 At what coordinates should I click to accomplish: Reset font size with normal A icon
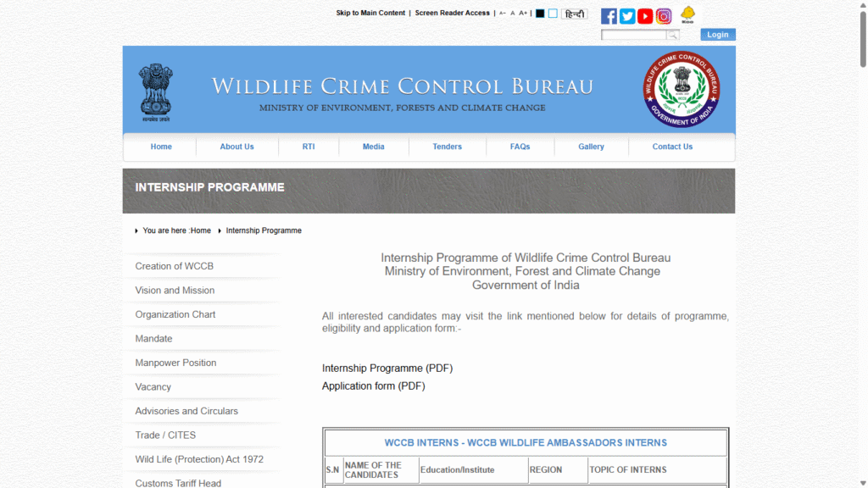coord(513,14)
